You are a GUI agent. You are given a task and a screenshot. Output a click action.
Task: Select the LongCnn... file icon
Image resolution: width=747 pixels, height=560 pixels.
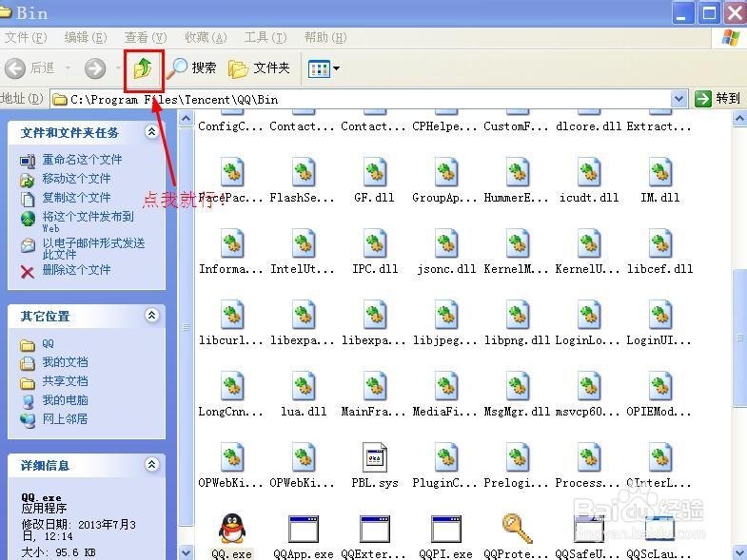232,386
